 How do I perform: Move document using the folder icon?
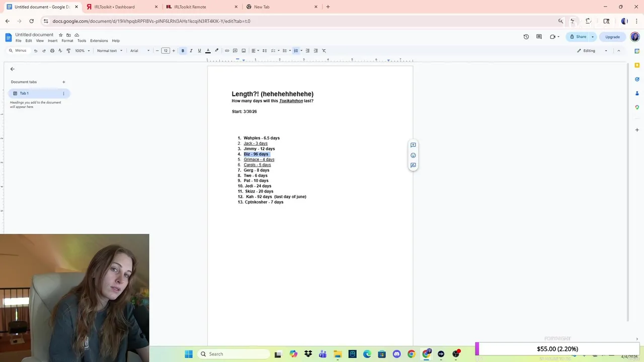[68, 35]
